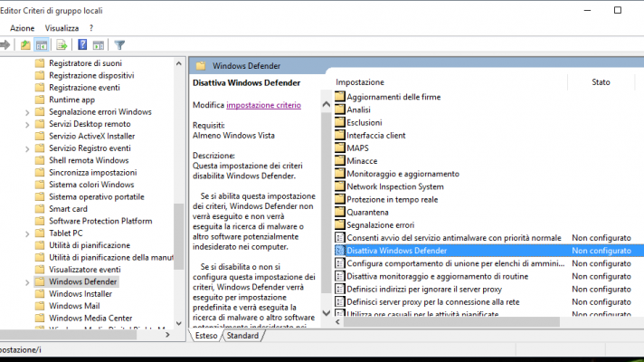Click the filter funnel toolbar icon
This screenshot has height=362, width=644.
pos(119,44)
